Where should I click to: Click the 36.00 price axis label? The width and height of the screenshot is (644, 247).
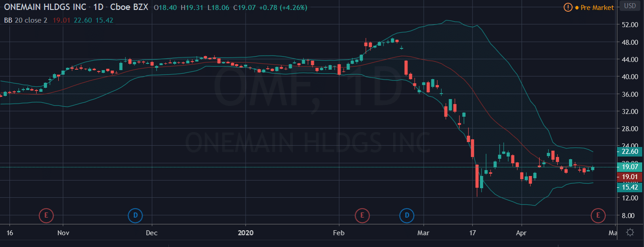tap(629, 94)
